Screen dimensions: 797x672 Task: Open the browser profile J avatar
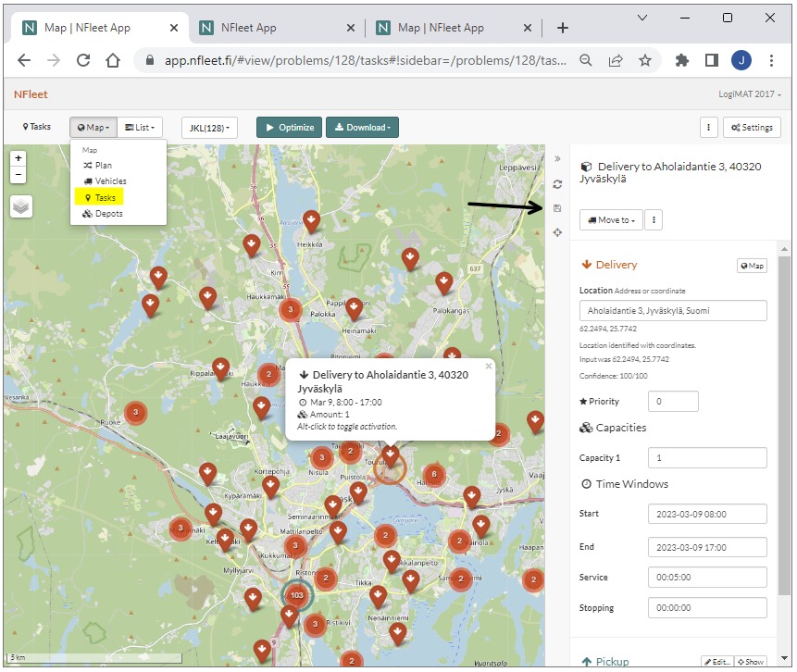tap(741, 60)
